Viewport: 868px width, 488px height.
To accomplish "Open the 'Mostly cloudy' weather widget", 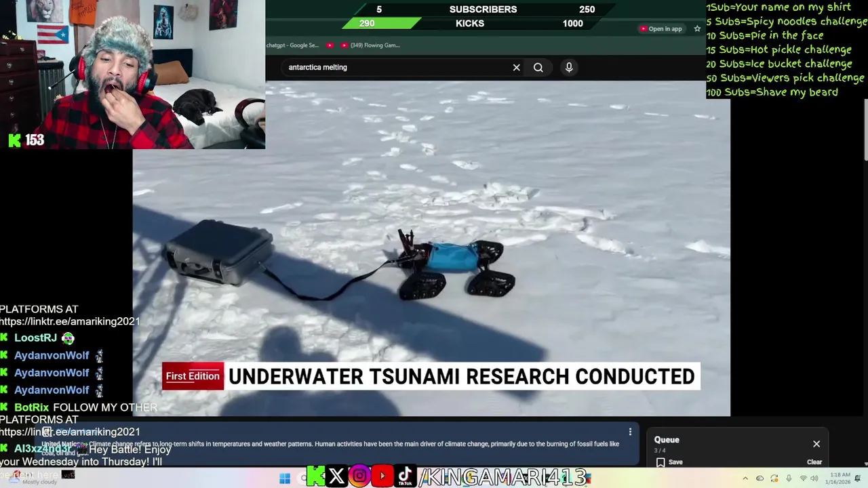I will coord(33,479).
